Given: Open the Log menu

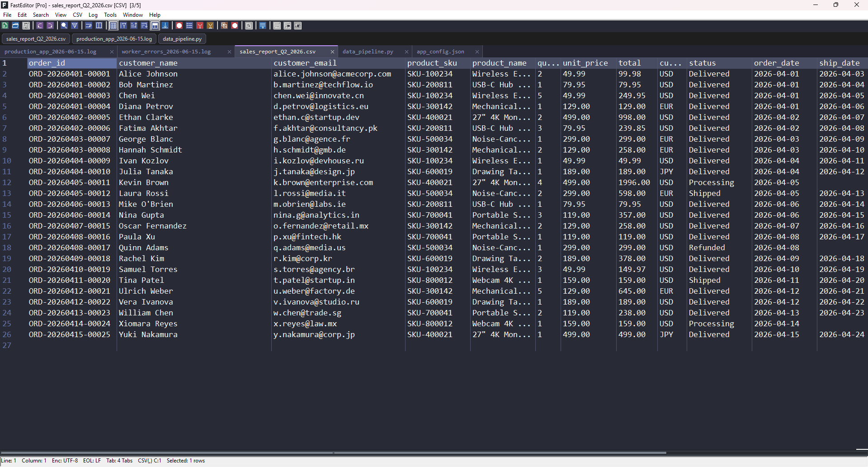Looking at the screenshot, I should (93, 15).
